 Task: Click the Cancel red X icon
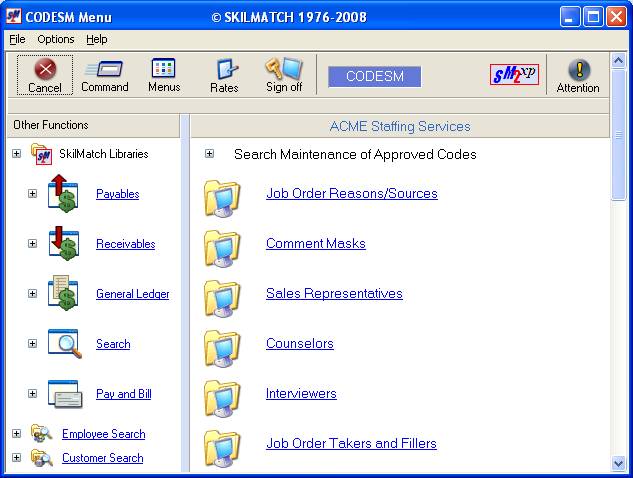(45, 69)
